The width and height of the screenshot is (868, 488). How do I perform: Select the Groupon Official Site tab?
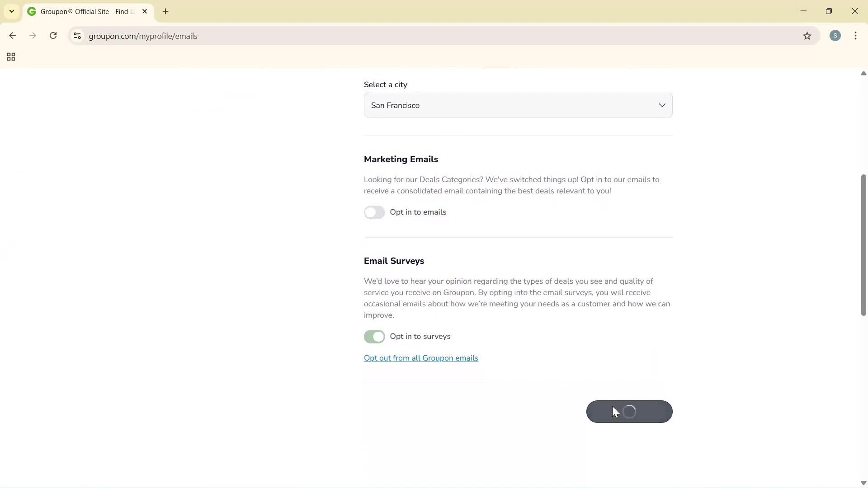81,11
